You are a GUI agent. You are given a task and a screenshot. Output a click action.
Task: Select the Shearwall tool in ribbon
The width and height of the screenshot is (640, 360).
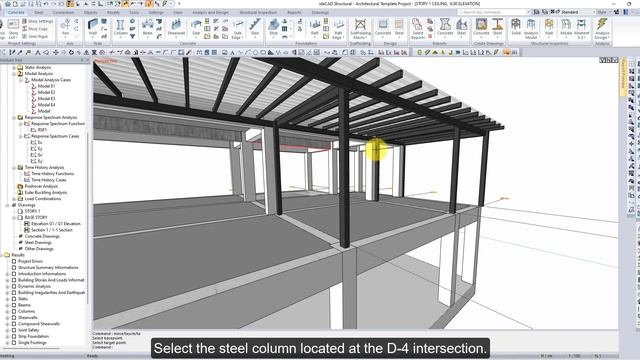pyautogui.click(x=176, y=27)
